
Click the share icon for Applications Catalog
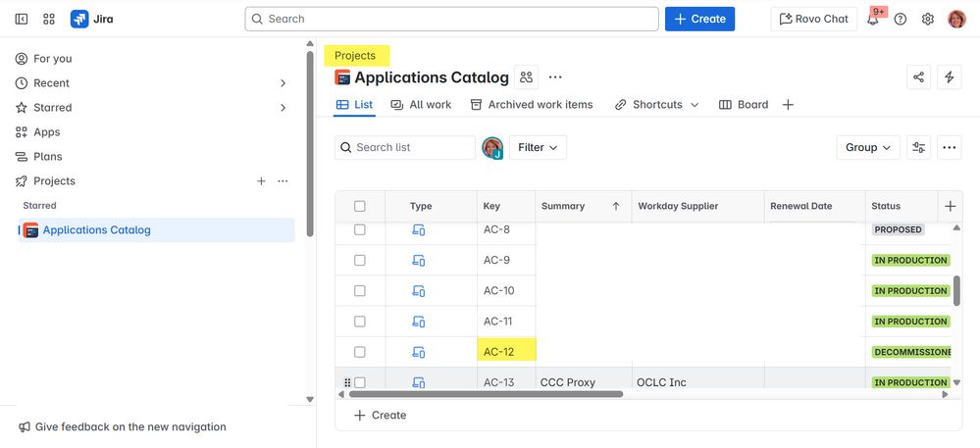(918, 77)
